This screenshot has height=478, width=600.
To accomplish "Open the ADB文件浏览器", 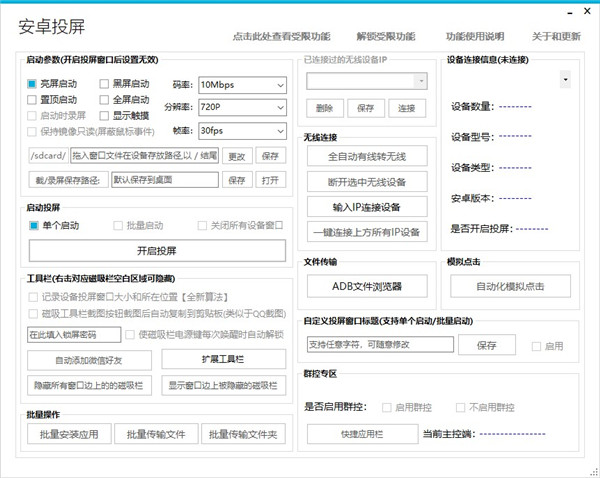I will (x=367, y=286).
